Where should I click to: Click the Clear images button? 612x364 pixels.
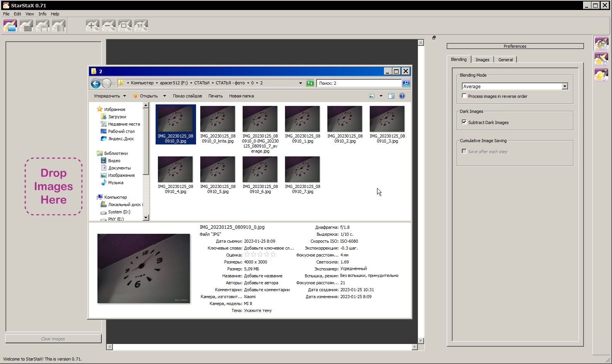[x=53, y=339]
